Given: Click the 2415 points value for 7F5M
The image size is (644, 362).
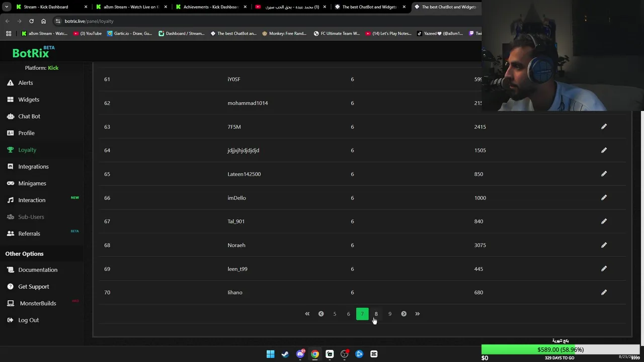Looking at the screenshot, I should [480, 127].
